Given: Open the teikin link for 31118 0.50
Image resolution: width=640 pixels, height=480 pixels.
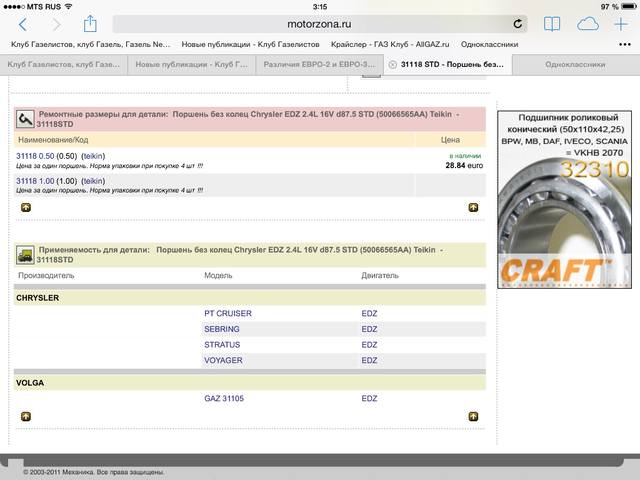Looking at the screenshot, I should [x=93, y=156].
